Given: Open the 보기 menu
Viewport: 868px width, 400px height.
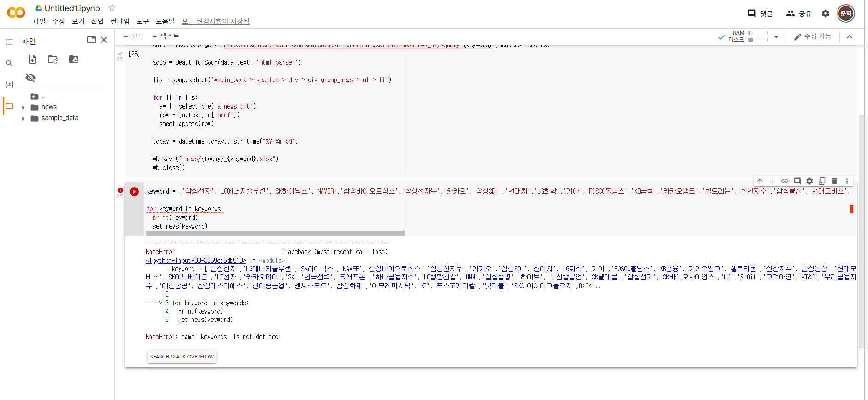Looking at the screenshot, I should pos(78,21).
